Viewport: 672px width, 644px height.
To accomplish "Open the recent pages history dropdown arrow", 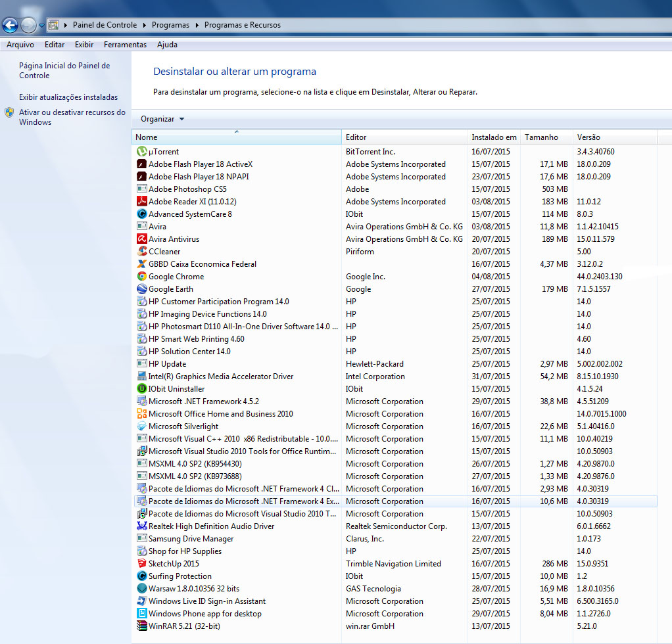I will 41,25.
